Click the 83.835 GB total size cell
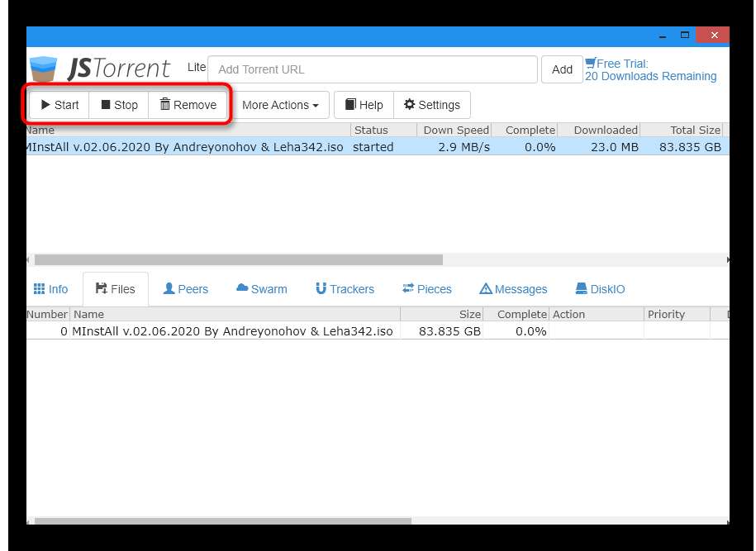This screenshot has width=756, height=551. (690, 146)
